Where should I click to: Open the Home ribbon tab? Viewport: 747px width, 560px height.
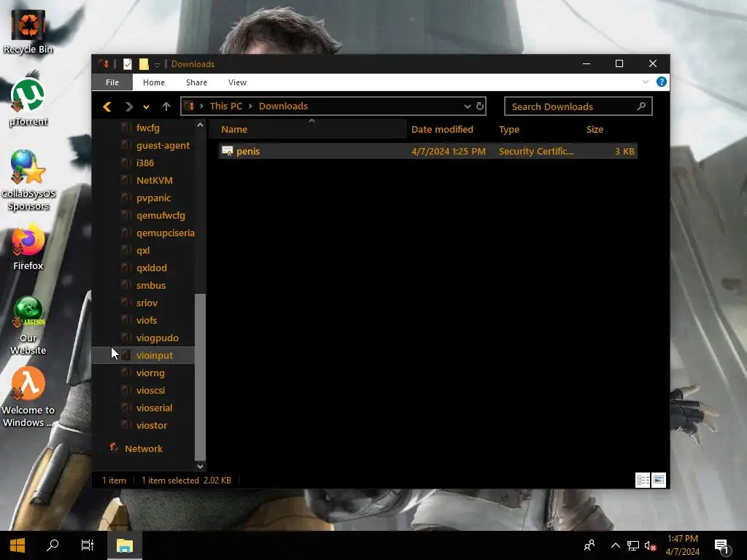coord(154,82)
